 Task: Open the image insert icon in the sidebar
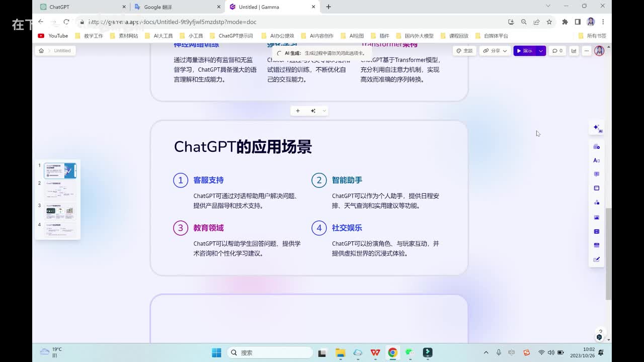point(597,217)
